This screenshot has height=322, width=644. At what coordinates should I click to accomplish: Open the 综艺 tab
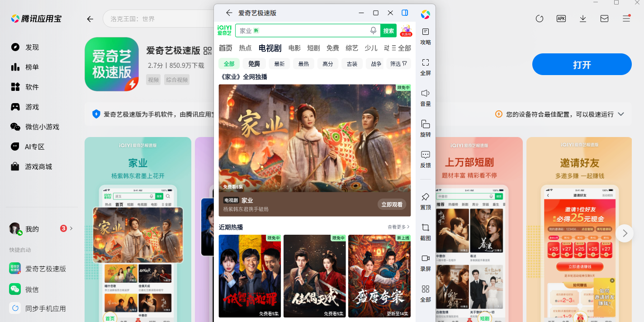coord(352,48)
